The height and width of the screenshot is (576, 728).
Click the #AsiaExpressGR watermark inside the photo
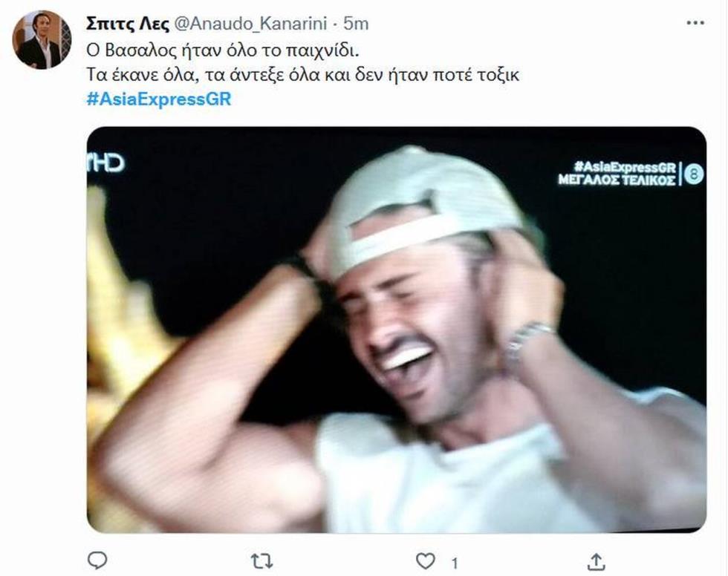(x=624, y=166)
